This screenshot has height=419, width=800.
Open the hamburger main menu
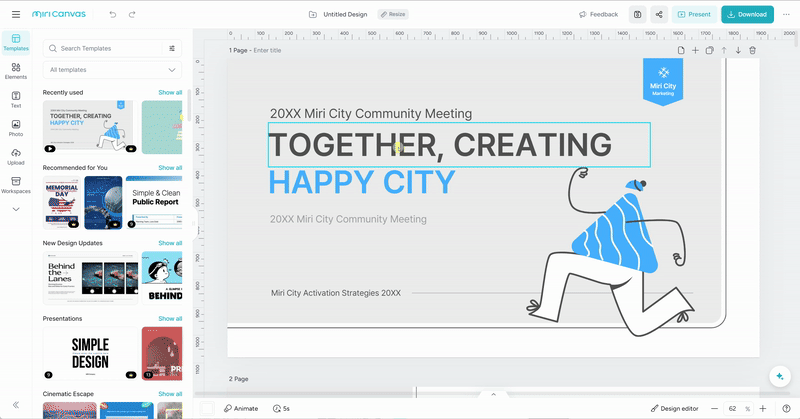pos(16,15)
